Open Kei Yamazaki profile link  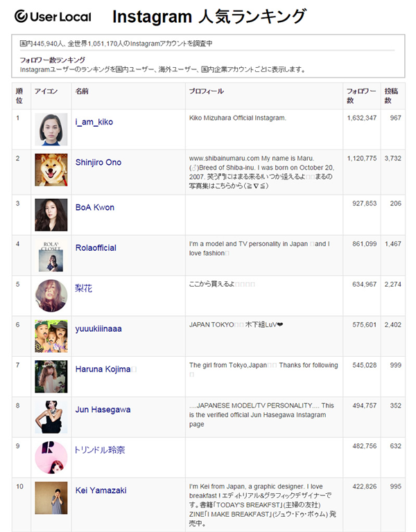click(x=101, y=490)
